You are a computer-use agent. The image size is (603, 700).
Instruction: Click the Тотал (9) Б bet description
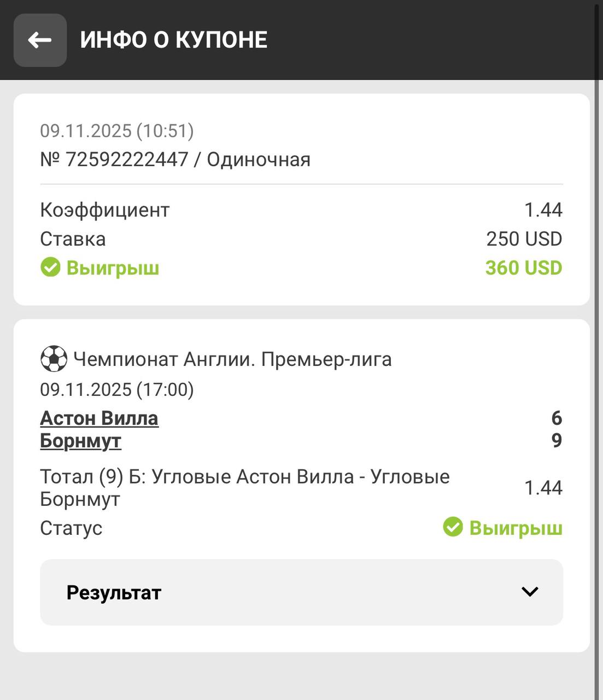pyautogui.click(x=244, y=487)
